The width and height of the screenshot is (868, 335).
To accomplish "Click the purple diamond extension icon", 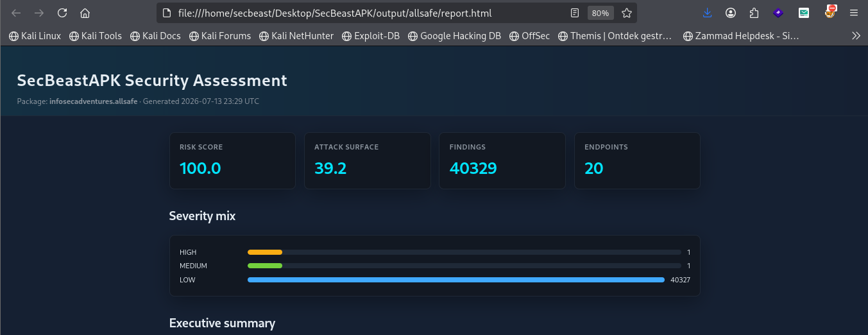I will click(x=778, y=13).
